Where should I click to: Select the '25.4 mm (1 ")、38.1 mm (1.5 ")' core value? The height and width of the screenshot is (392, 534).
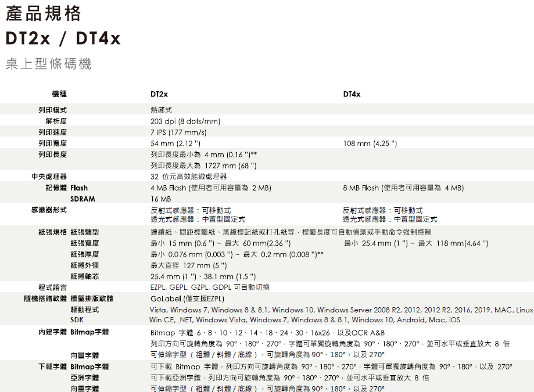click(203, 276)
